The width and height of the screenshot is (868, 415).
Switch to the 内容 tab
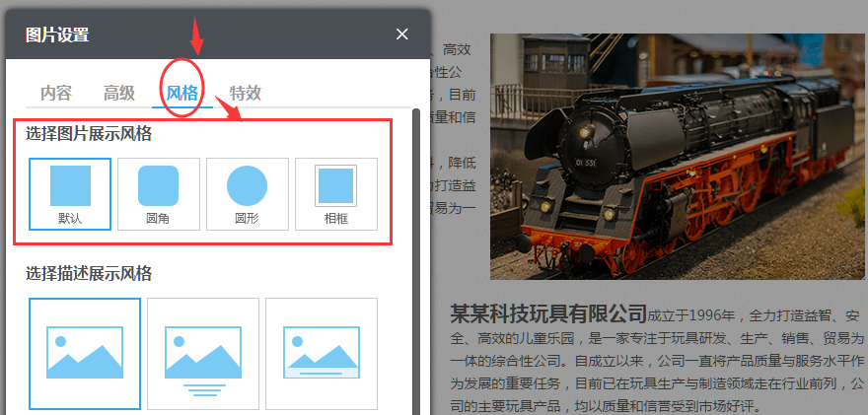click(56, 94)
